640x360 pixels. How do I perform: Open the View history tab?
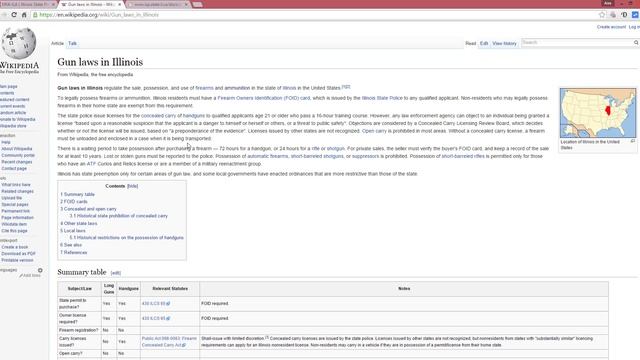(x=504, y=43)
